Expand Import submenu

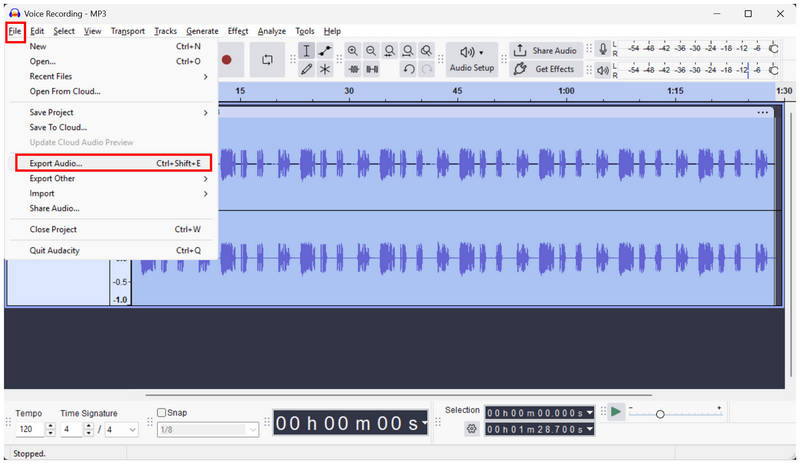(x=113, y=193)
